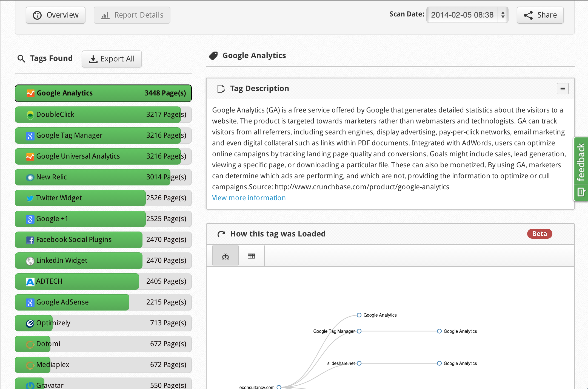This screenshot has width=588, height=389.
Task: Expand the slideshare.net tree node
Action: coord(359,363)
